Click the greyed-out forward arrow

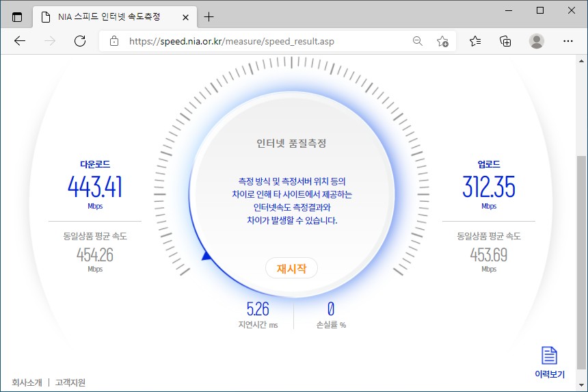tap(50, 41)
